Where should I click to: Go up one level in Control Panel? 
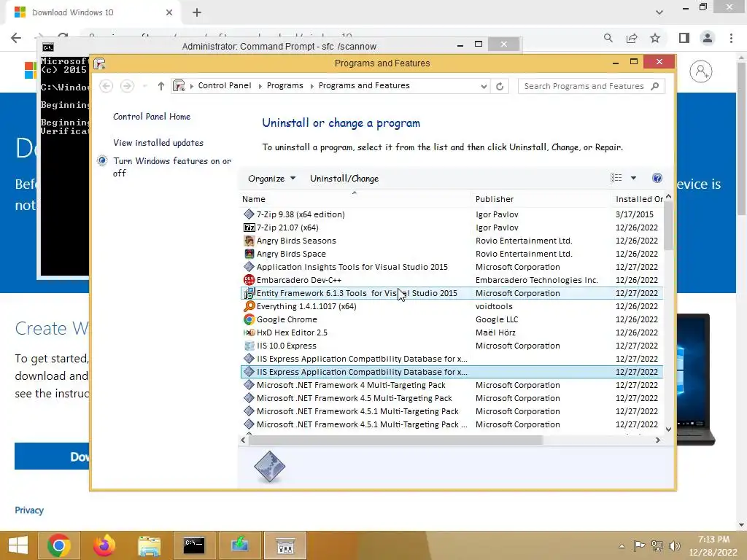[x=161, y=86]
